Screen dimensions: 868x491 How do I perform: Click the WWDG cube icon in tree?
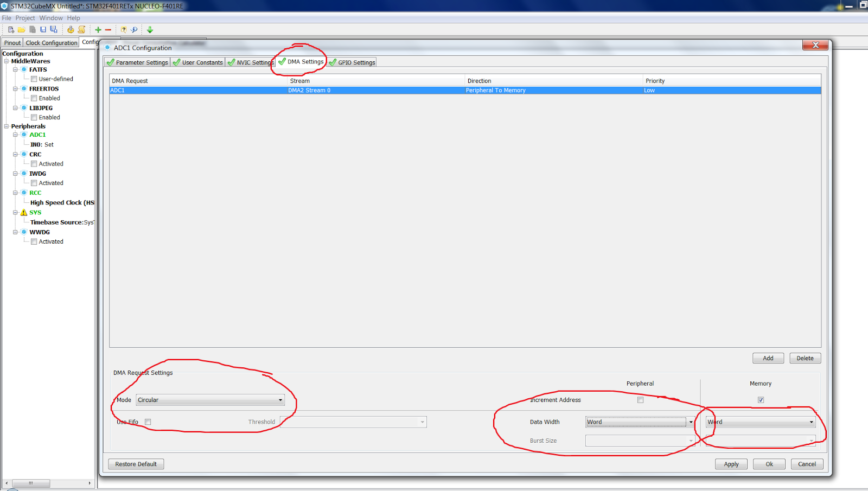(24, 232)
